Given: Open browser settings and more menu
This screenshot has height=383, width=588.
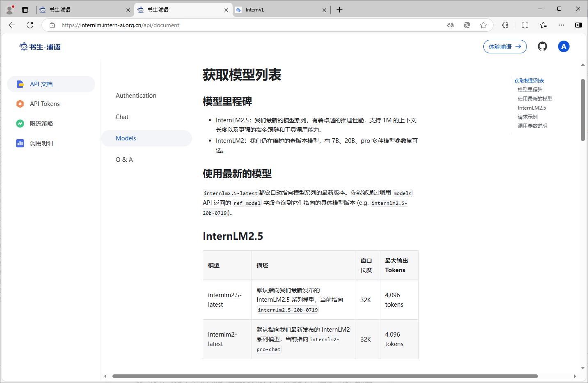Looking at the screenshot, I should click(x=561, y=25).
